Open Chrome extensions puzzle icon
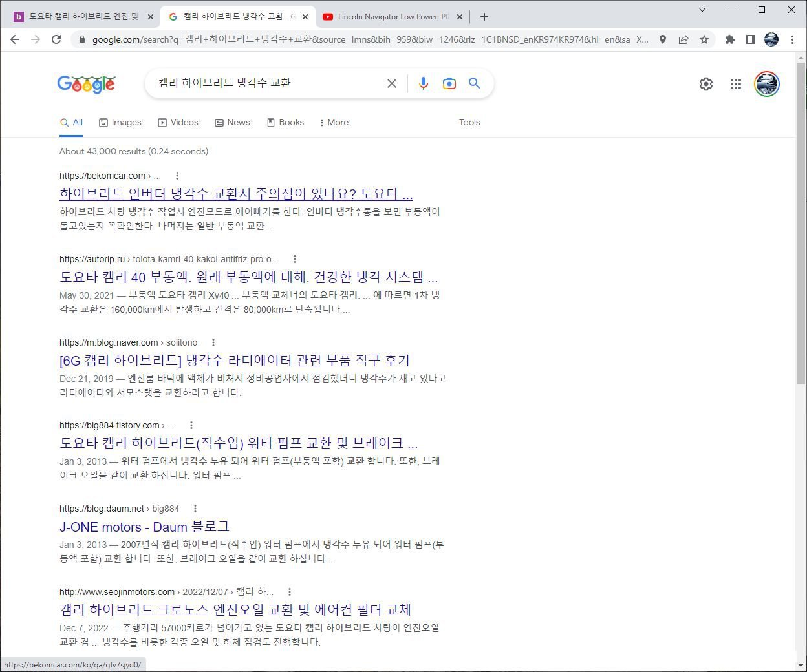 click(x=730, y=39)
